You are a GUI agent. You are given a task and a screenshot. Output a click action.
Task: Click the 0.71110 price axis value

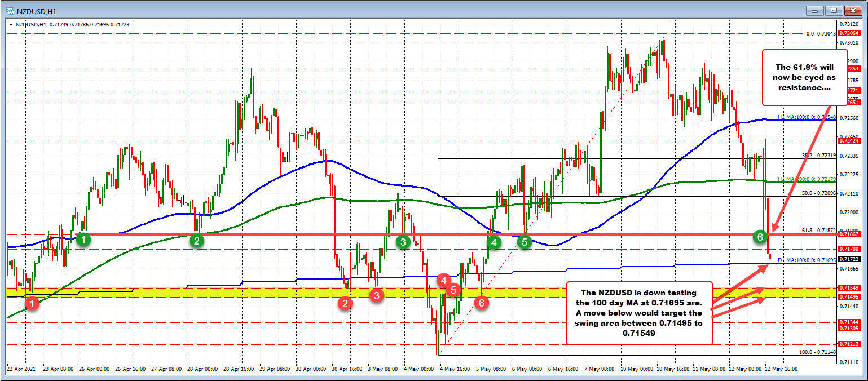pos(850,361)
